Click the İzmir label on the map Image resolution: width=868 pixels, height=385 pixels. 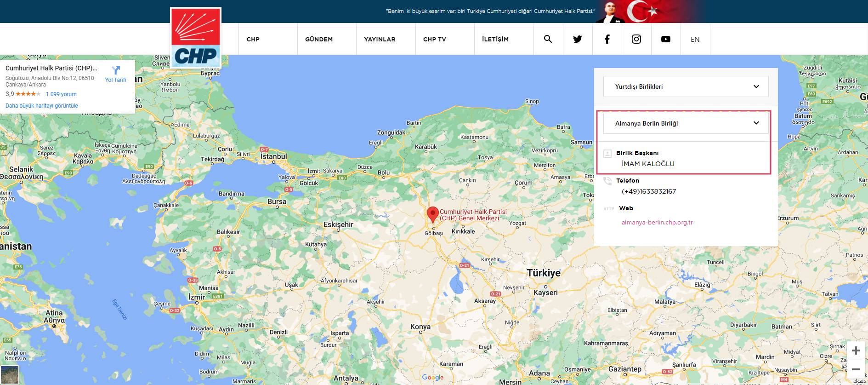pos(197,297)
